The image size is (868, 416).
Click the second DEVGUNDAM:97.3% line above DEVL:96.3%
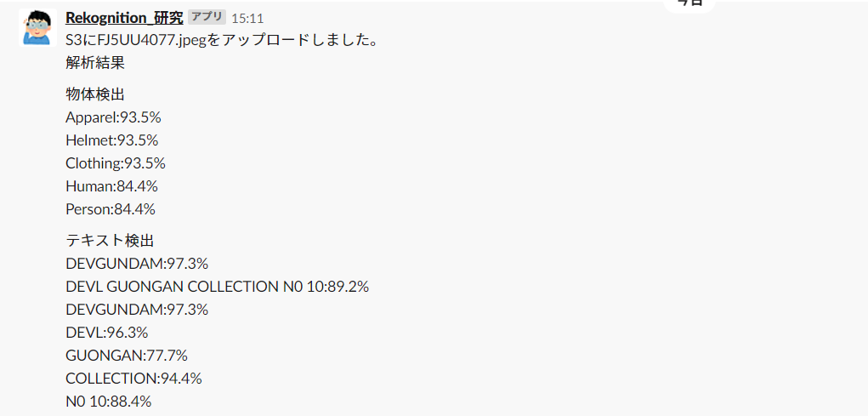pos(137,310)
